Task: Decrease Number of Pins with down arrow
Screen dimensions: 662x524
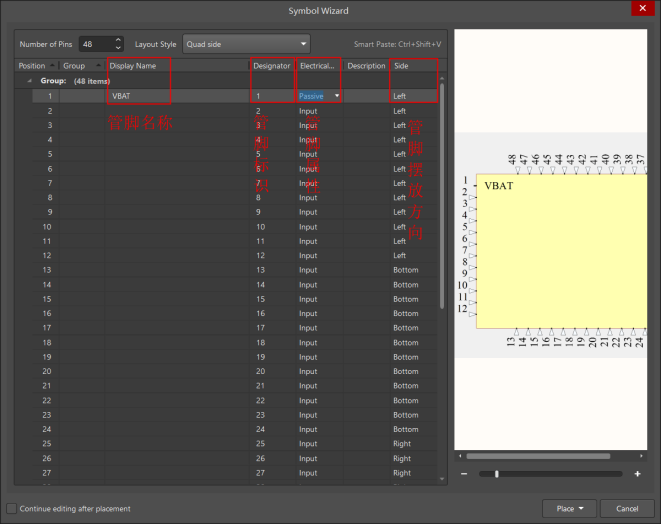Action: tap(118, 48)
